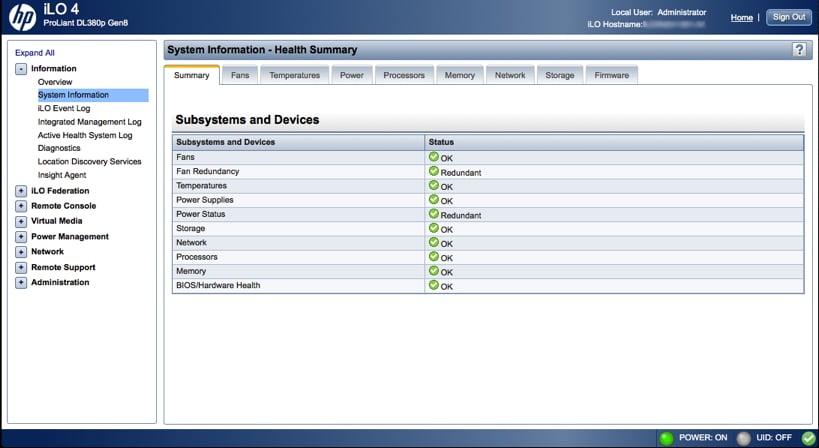Screen dimensions: 819x448
Task: Click the Temperatures OK status icon
Action: click(434, 185)
